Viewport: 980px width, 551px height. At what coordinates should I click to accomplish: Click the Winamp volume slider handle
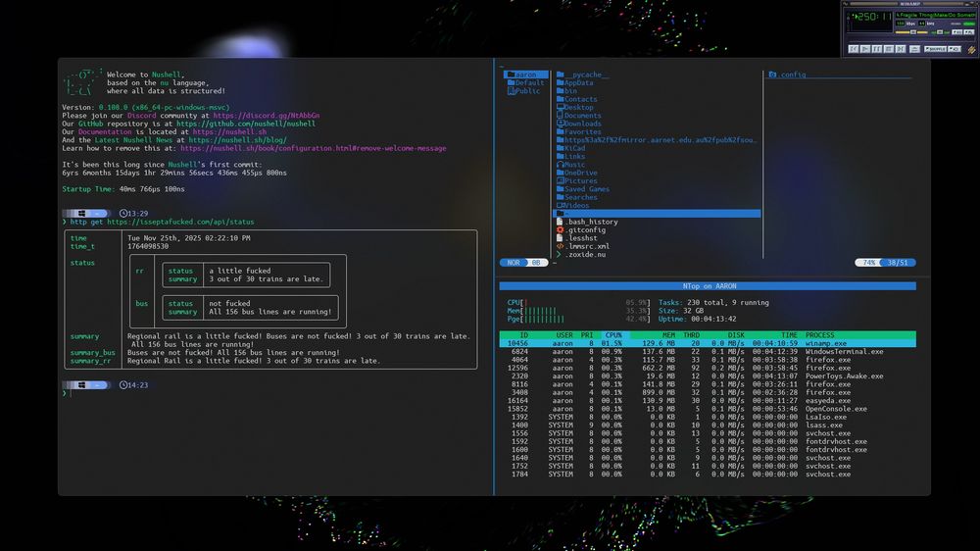pyautogui.click(x=913, y=32)
